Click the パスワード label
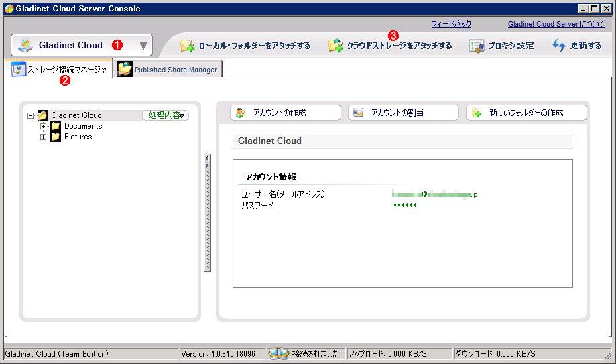Image resolution: width=616 pixels, height=364 pixels. click(257, 206)
